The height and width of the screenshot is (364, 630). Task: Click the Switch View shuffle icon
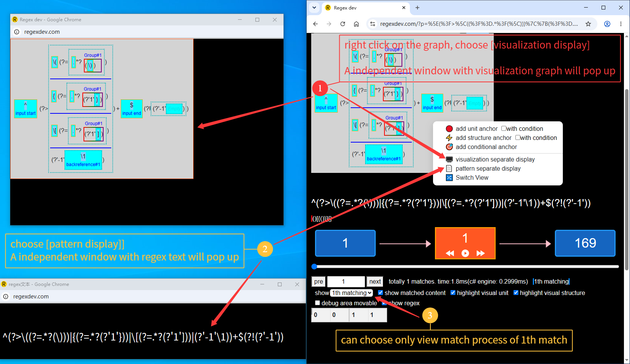[449, 178]
